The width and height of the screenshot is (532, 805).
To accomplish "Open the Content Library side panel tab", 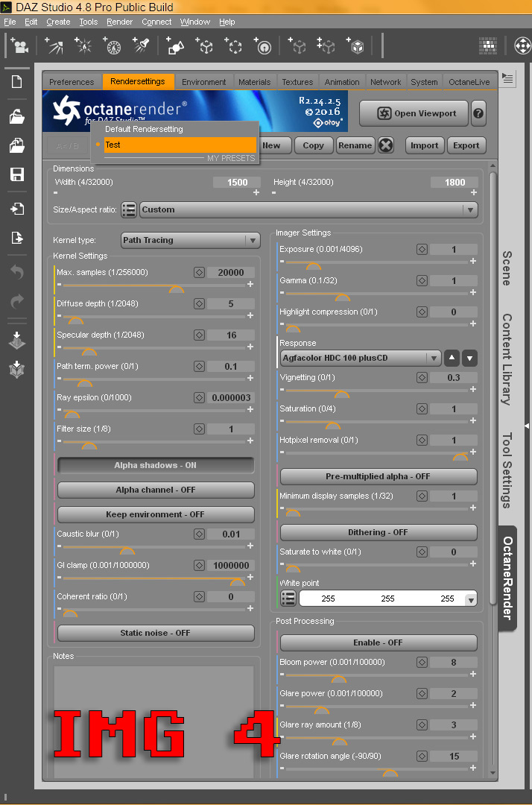I will pyautogui.click(x=507, y=359).
